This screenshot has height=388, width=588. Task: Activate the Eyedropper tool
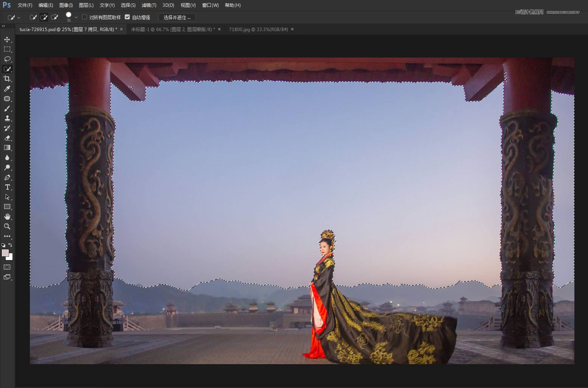click(7, 89)
